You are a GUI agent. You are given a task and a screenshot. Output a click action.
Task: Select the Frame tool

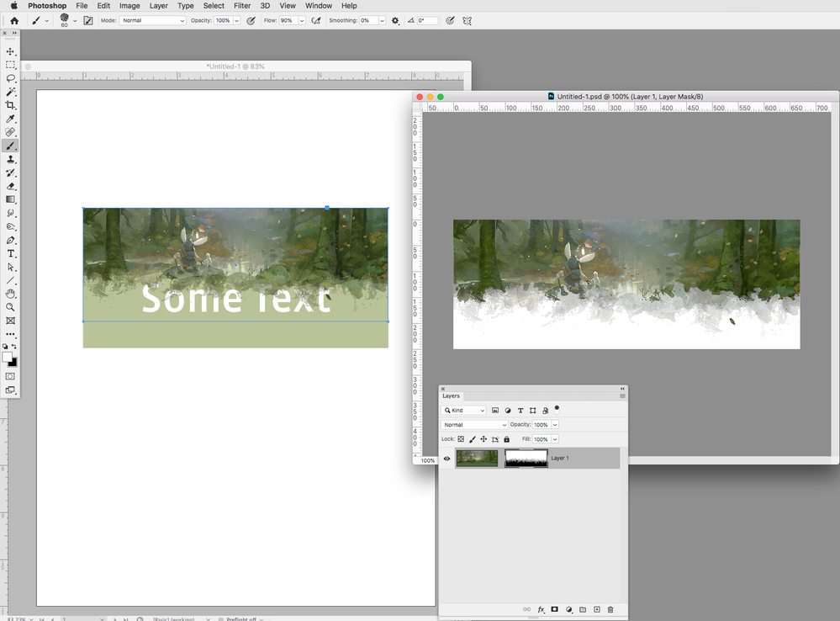[10, 321]
